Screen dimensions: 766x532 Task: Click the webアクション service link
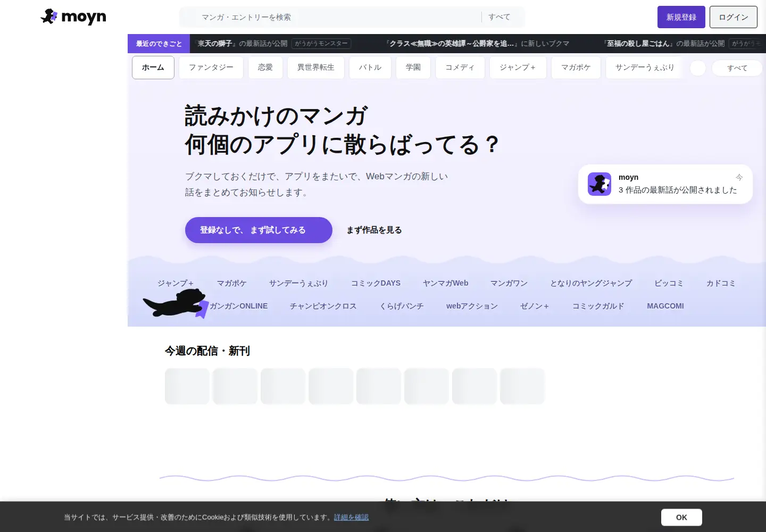pos(472,306)
